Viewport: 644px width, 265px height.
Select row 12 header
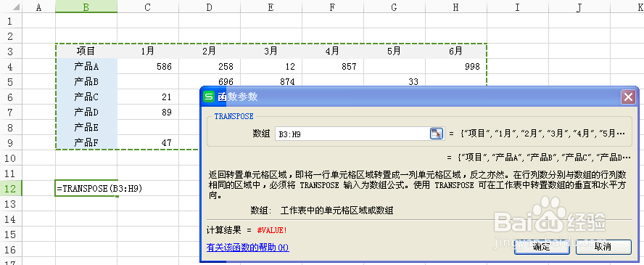11,189
